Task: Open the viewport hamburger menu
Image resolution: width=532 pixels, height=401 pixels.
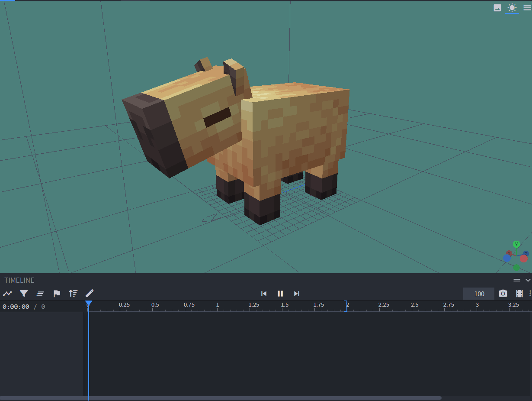Action: [527, 8]
